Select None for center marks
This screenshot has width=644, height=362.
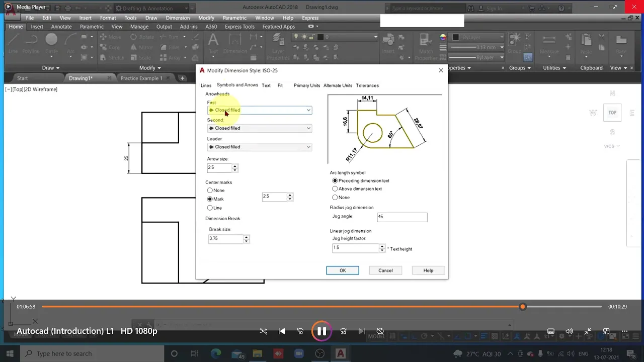tap(210, 191)
